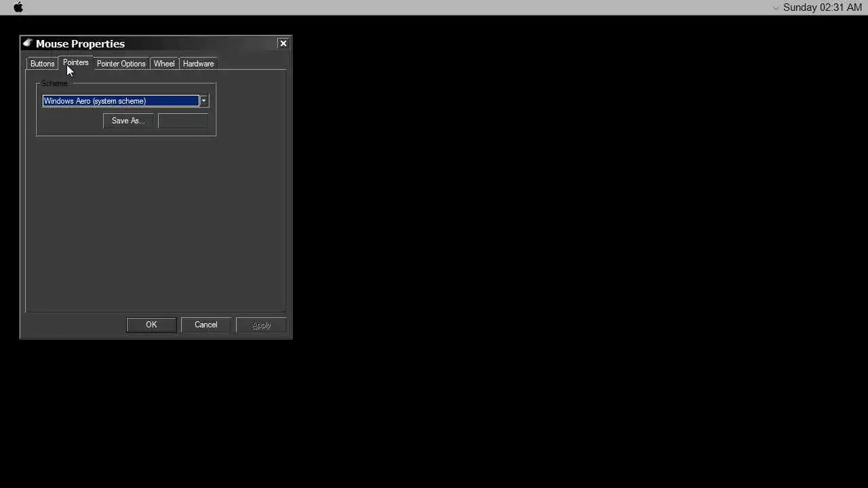
Task: Open the Pointer Options tab
Action: point(121,64)
